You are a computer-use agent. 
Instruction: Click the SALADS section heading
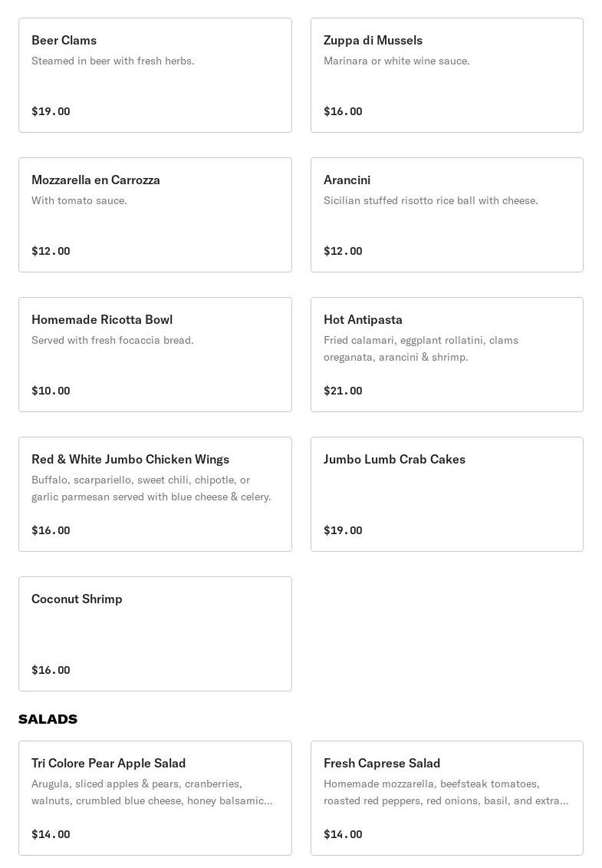pyautogui.click(x=48, y=719)
